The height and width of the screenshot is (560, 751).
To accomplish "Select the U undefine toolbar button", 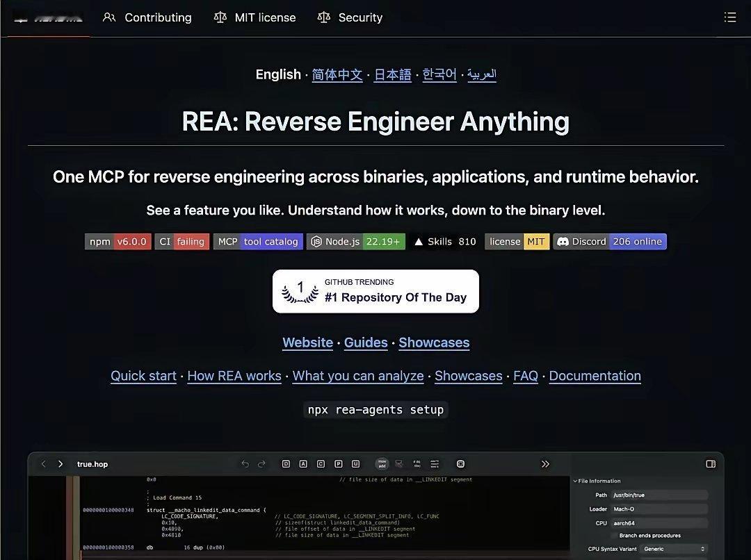I will coord(355,464).
